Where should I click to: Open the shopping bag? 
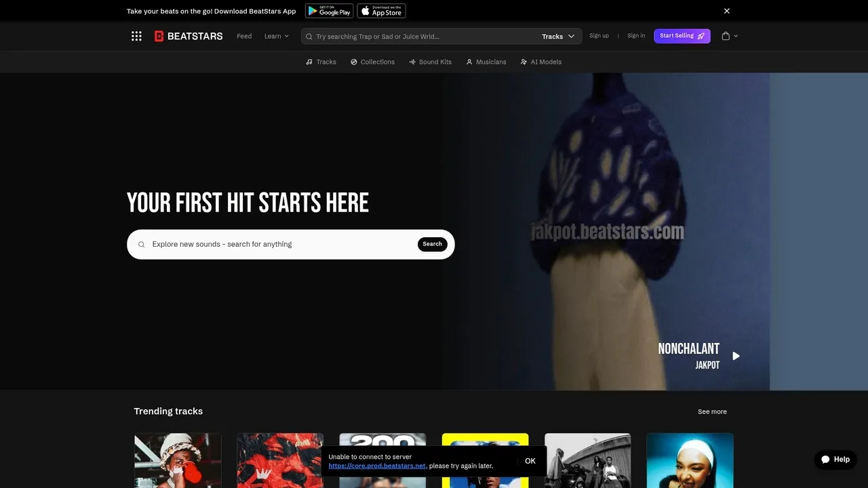point(726,36)
